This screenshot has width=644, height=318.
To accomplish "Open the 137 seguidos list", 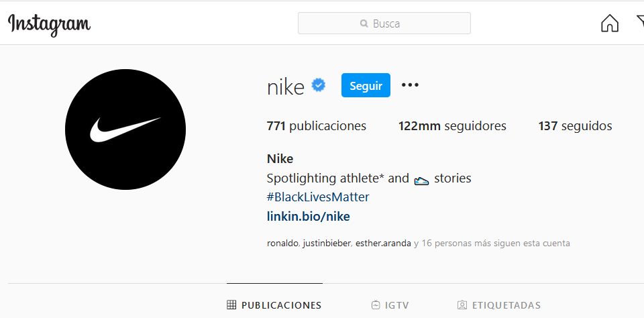I will coord(575,125).
